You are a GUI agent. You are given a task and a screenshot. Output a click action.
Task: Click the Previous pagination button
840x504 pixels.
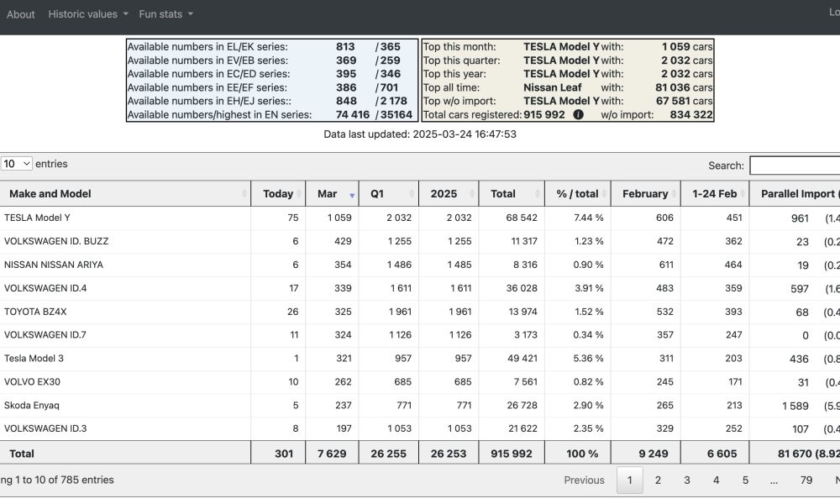coord(584,480)
